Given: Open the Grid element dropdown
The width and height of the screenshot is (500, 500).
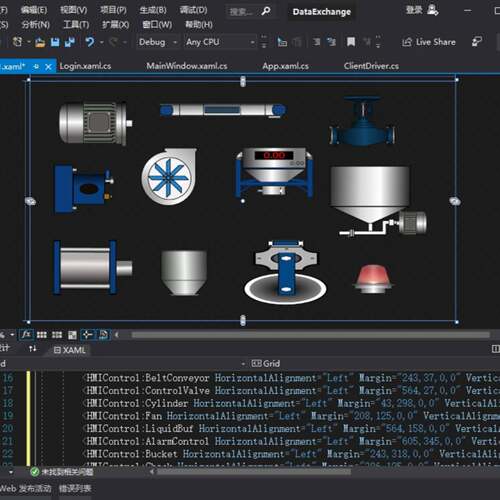Looking at the screenshot, I should pyautogui.click(x=243, y=364).
